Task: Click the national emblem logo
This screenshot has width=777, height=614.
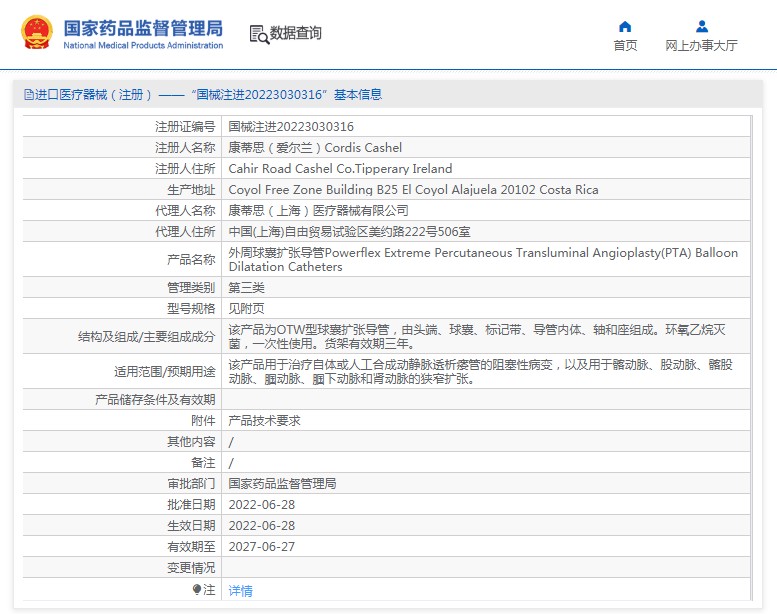Action: coord(37,33)
